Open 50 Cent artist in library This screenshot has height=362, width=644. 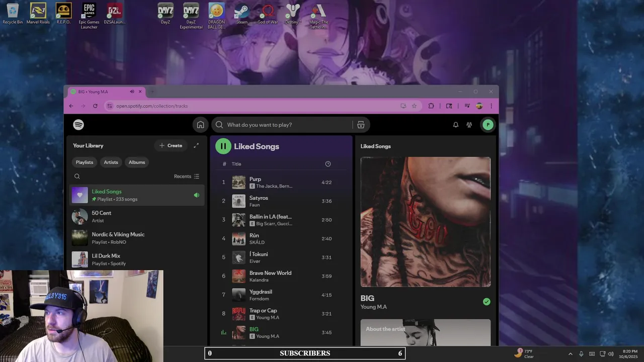(x=137, y=217)
